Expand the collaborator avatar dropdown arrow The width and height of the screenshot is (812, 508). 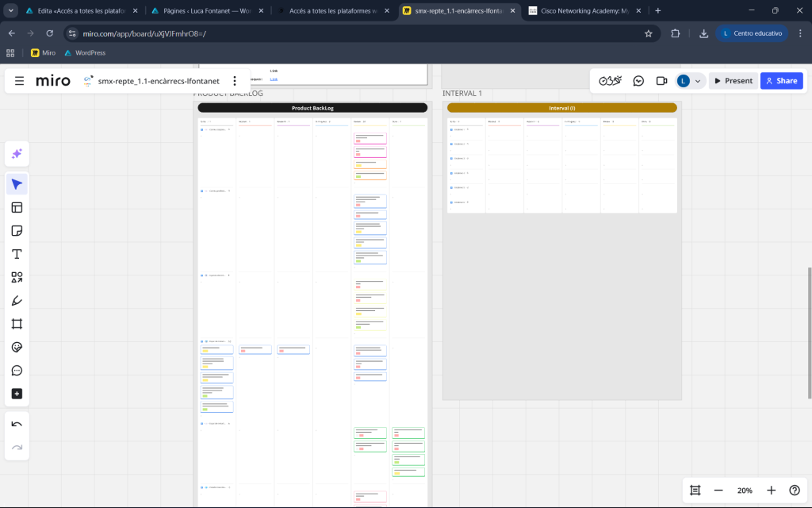click(x=698, y=81)
